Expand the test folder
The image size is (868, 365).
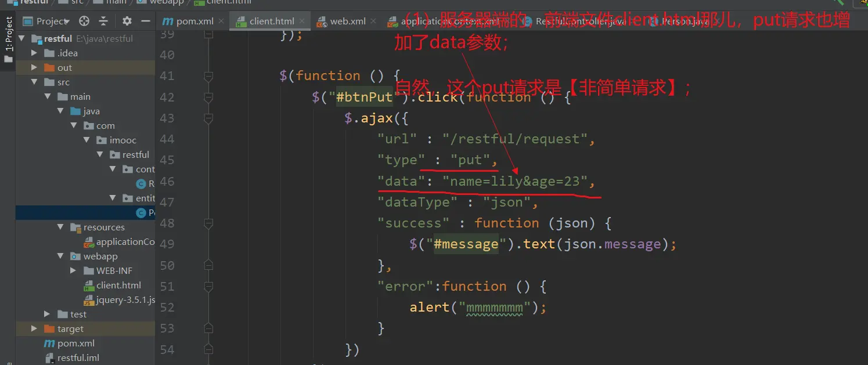pos(48,314)
